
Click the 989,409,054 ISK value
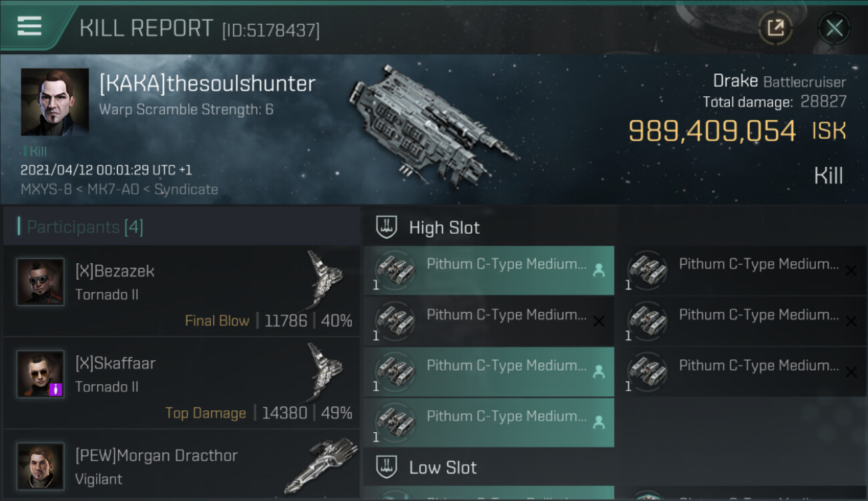click(x=712, y=131)
